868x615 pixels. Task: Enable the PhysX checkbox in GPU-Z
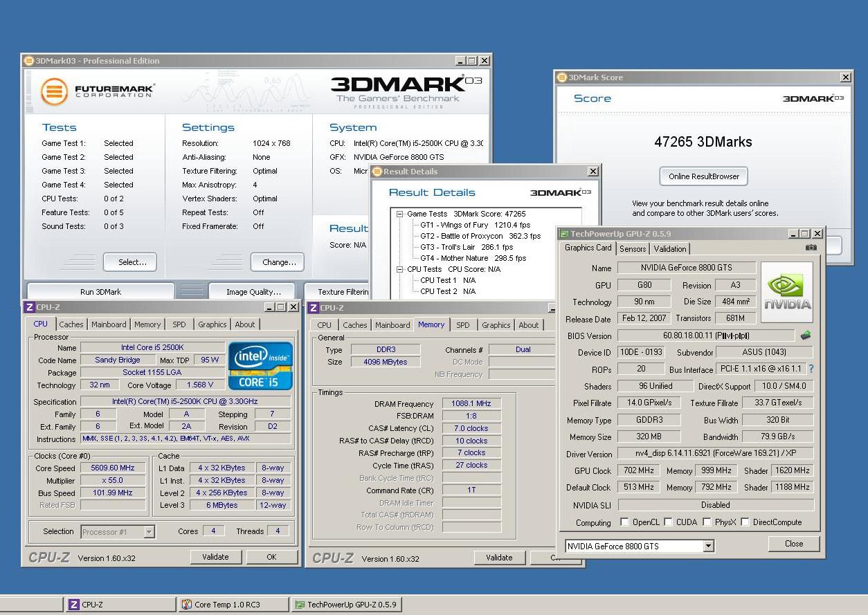707,522
